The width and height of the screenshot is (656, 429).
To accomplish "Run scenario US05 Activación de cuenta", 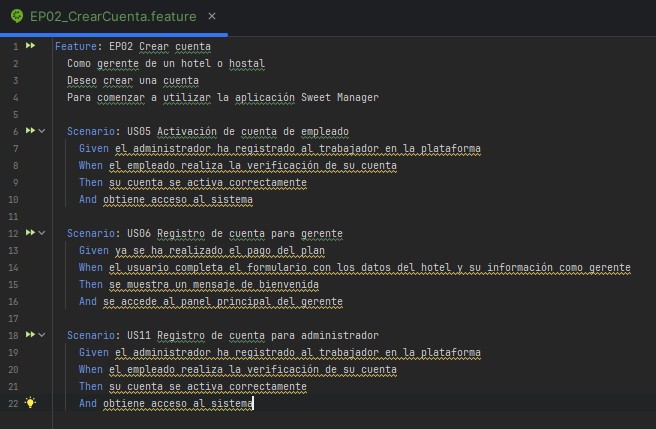I will (31, 131).
